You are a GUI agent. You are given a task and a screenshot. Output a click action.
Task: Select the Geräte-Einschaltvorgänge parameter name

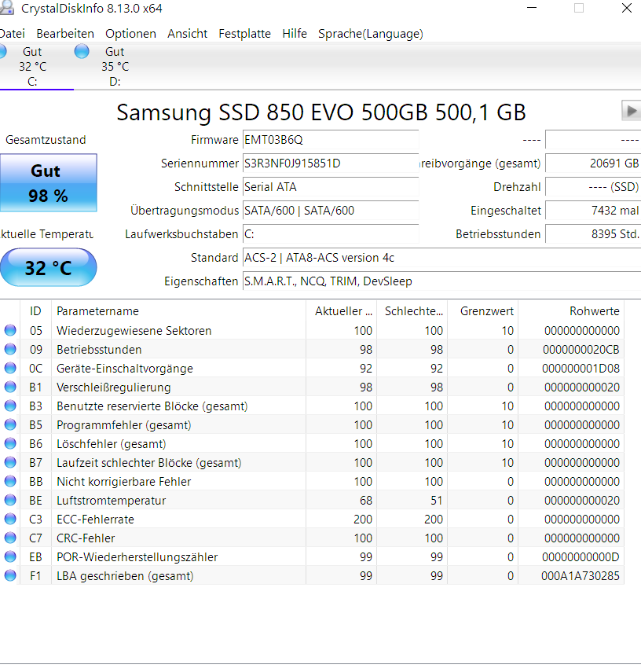pos(125,369)
